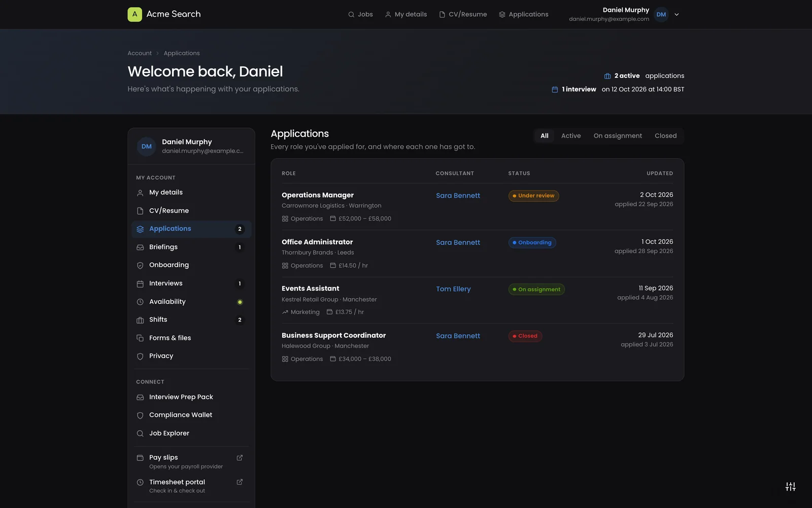The height and width of the screenshot is (508, 812).
Task: Open My details in the sidebar
Action: click(x=191, y=193)
